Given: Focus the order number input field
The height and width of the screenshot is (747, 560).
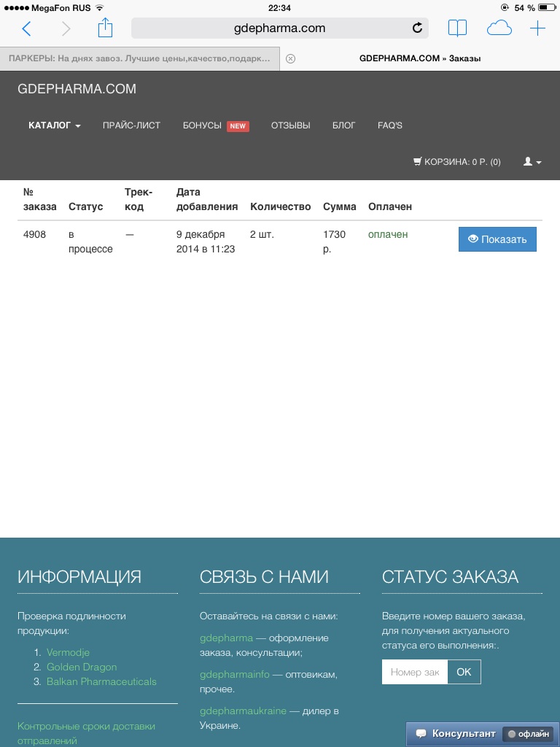Looking at the screenshot, I should 414,672.
